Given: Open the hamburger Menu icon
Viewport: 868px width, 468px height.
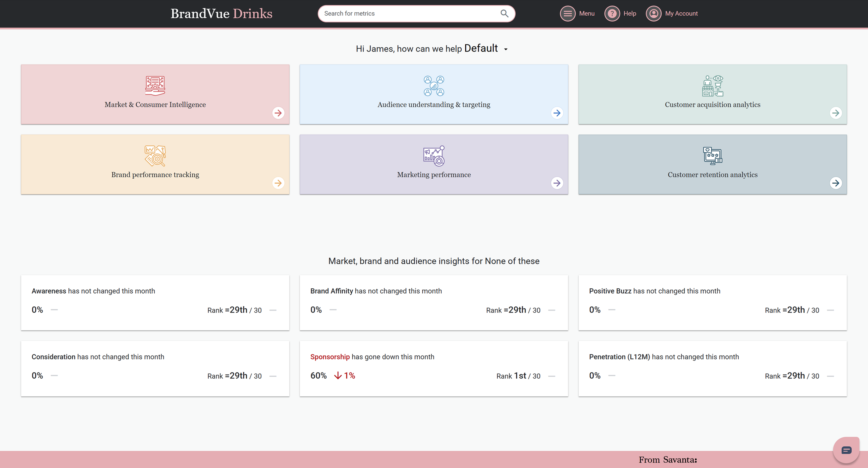Looking at the screenshot, I should [x=568, y=14].
